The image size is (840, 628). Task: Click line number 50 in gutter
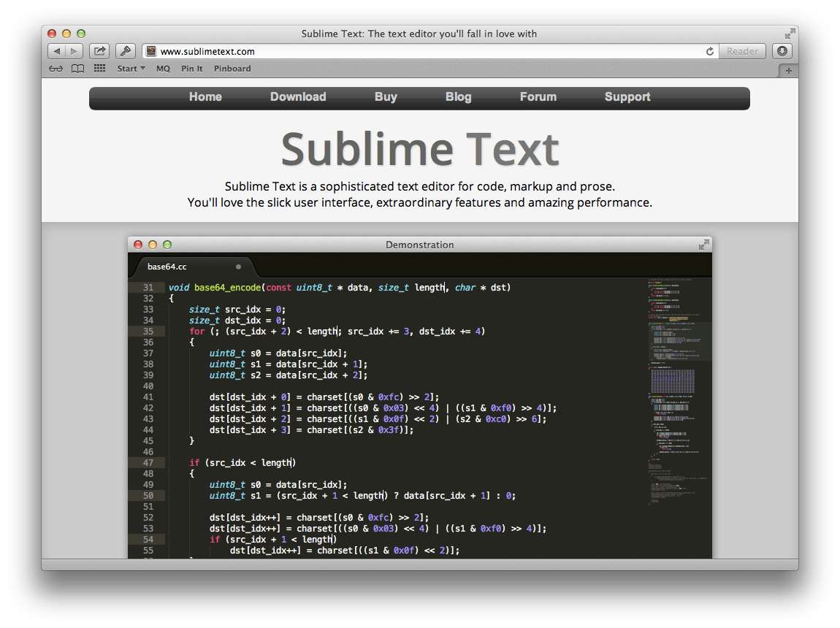[148, 496]
